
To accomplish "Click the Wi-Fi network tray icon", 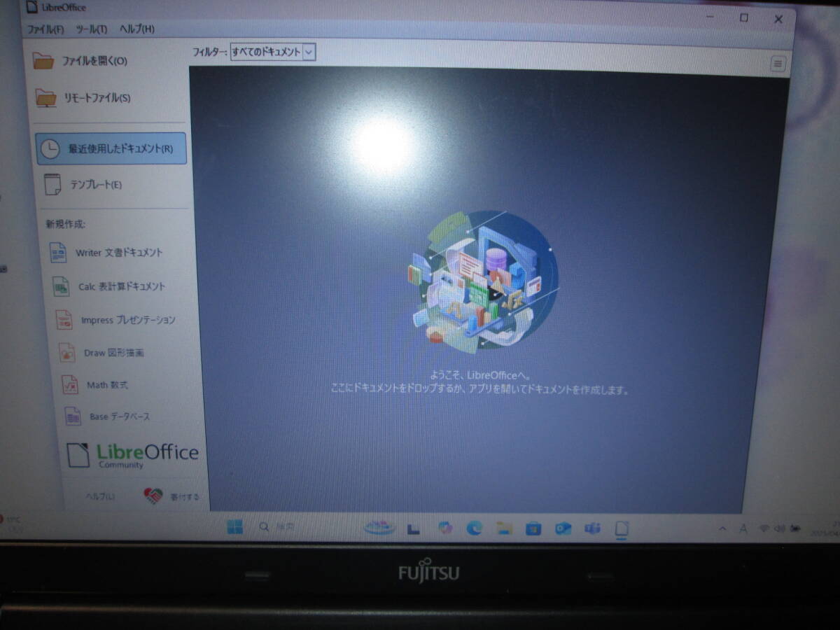I will pos(764,528).
